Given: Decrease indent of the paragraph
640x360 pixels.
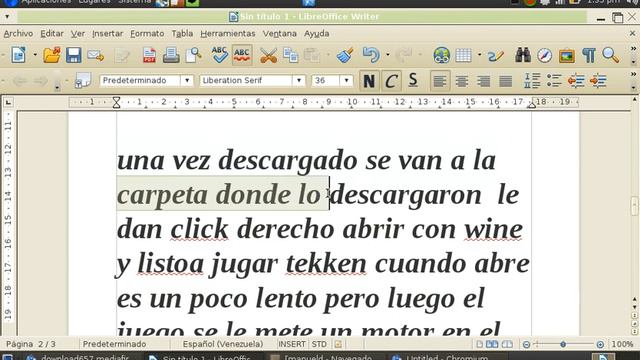Looking at the screenshot, I should click(576, 81).
